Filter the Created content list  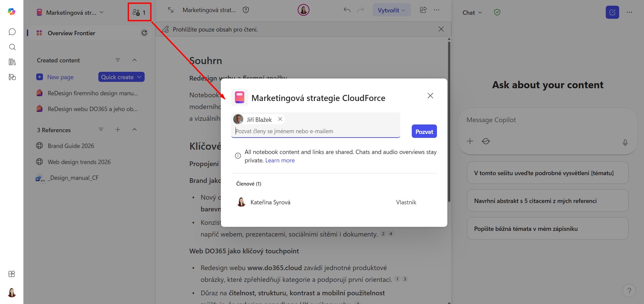click(118, 60)
